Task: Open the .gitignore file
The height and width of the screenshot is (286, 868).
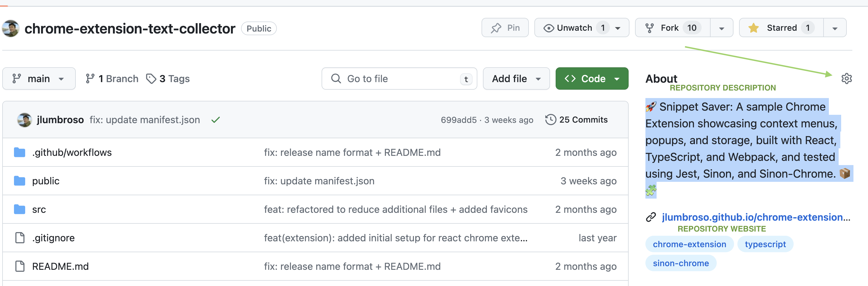Action: tap(53, 238)
